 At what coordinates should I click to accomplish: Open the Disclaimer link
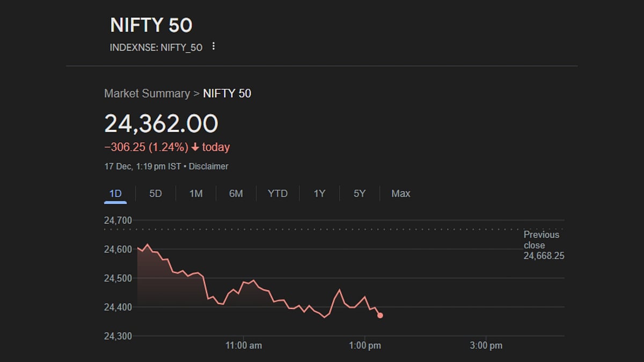coord(208,166)
